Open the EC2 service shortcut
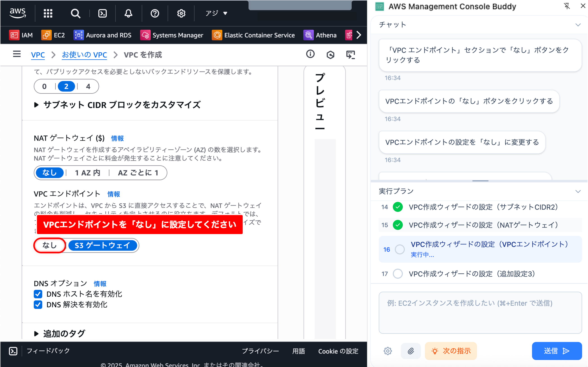The height and width of the screenshot is (367, 588). pos(53,35)
